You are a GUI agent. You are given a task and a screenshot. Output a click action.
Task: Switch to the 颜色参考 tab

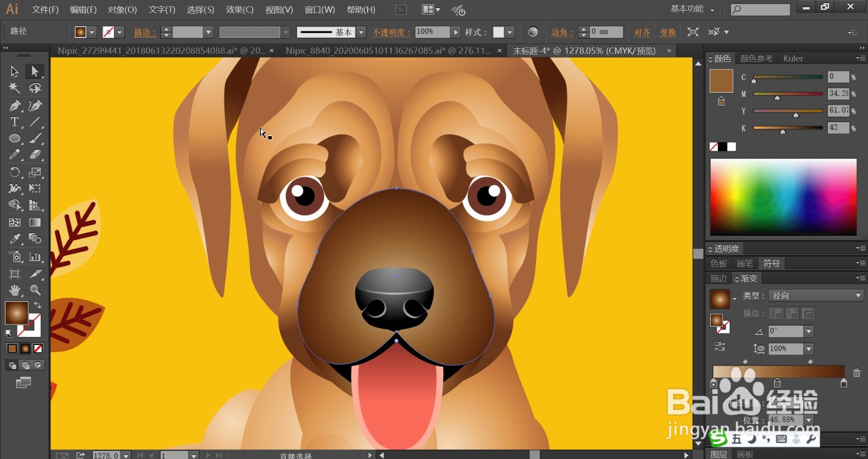click(x=756, y=59)
